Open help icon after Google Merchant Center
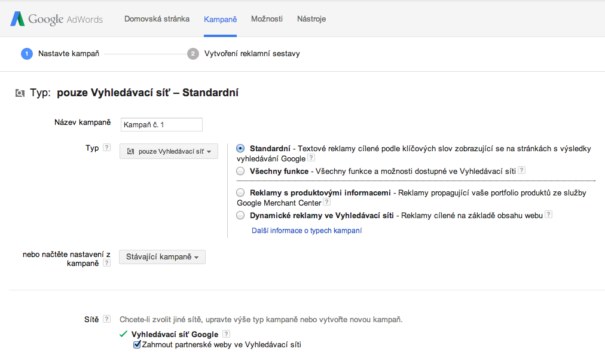The image size is (605, 364). pyautogui.click(x=326, y=201)
